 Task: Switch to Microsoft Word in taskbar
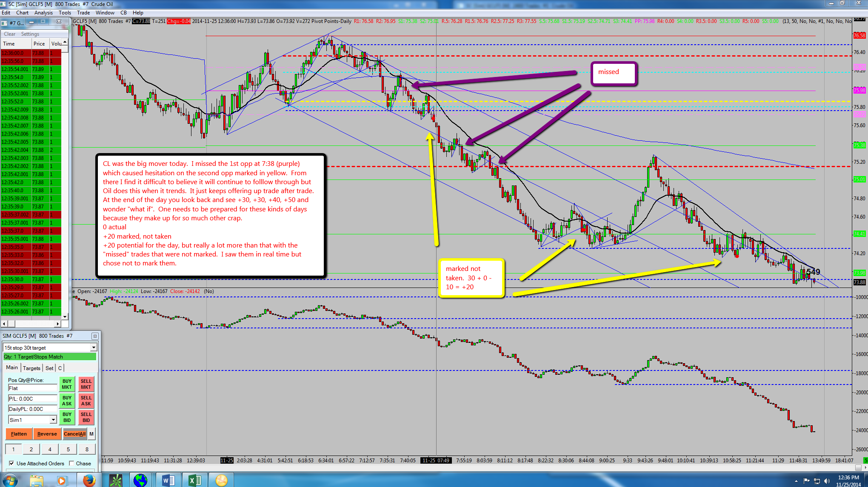click(x=168, y=480)
